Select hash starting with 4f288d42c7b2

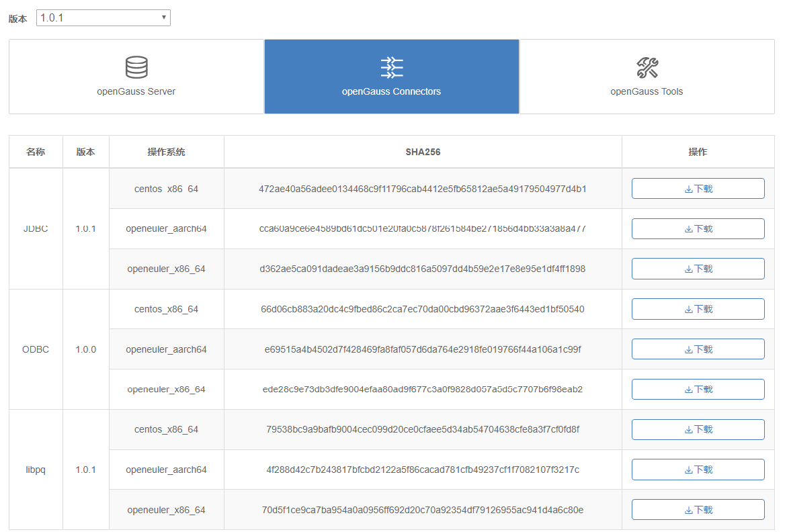point(423,470)
